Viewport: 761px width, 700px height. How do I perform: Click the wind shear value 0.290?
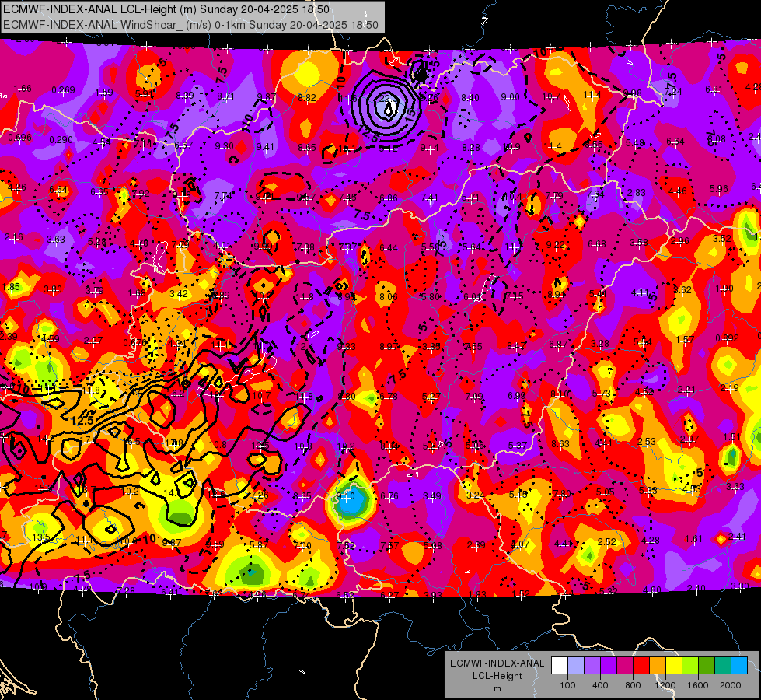(x=61, y=140)
